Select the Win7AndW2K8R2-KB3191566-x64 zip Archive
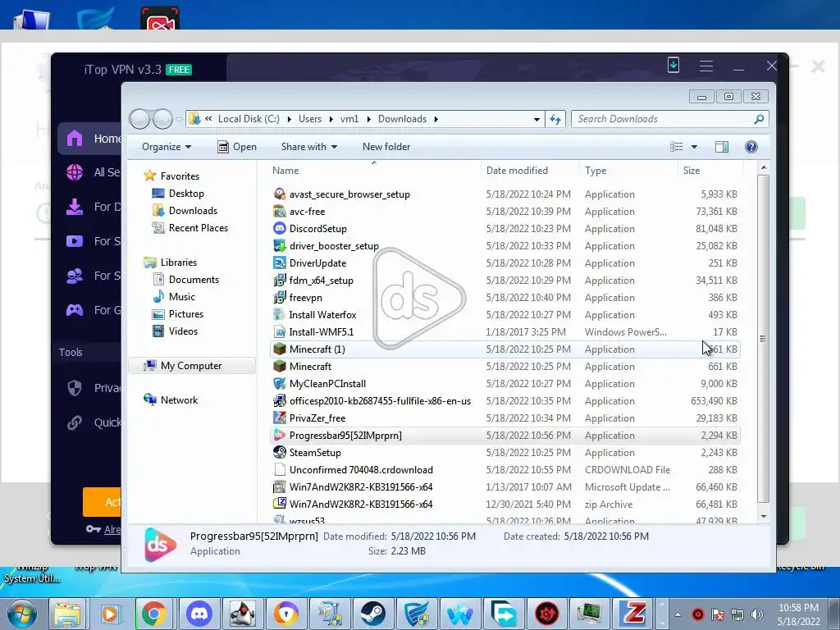Viewport: 840px width, 630px height. (504, 504)
